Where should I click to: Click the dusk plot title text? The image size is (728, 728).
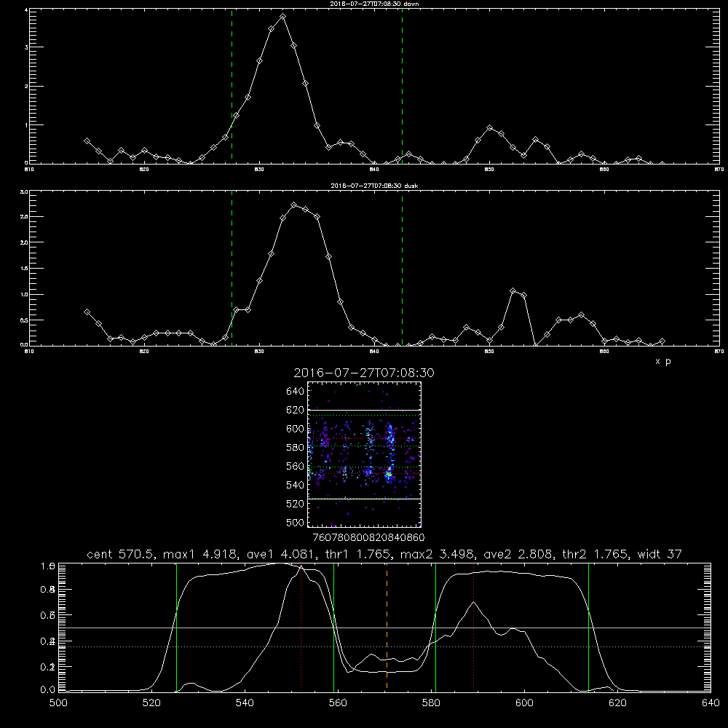click(374, 186)
